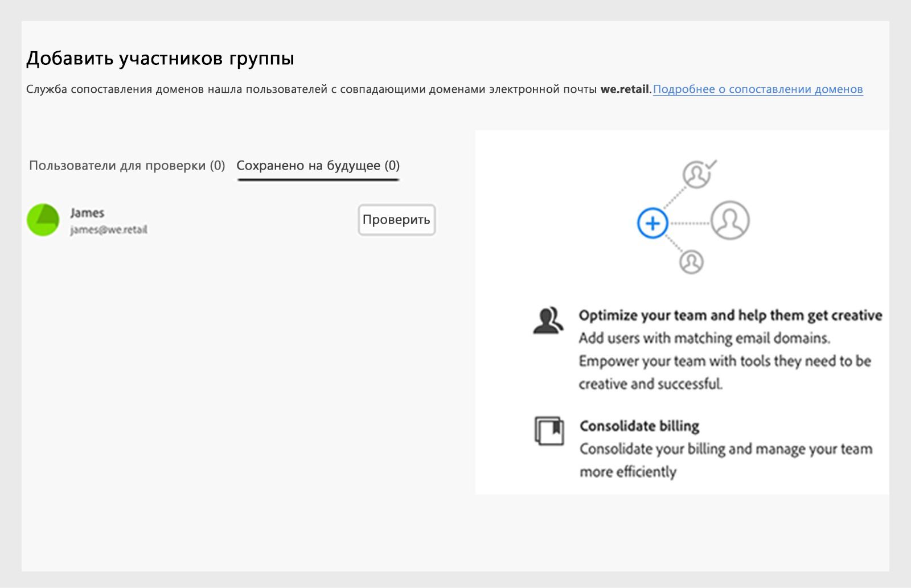The width and height of the screenshot is (911, 588).
Task: Click the large user silhouette icon
Action: coord(730,220)
